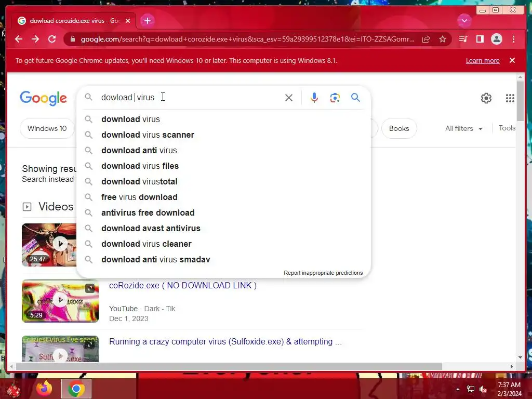Go back to the previous page
The image size is (532, 399).
click(19, 39)
